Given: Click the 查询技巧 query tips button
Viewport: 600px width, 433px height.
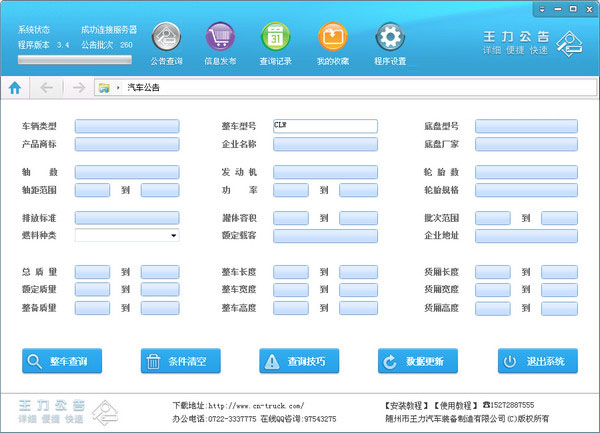Looking at the screenshot, I should 299,361.
